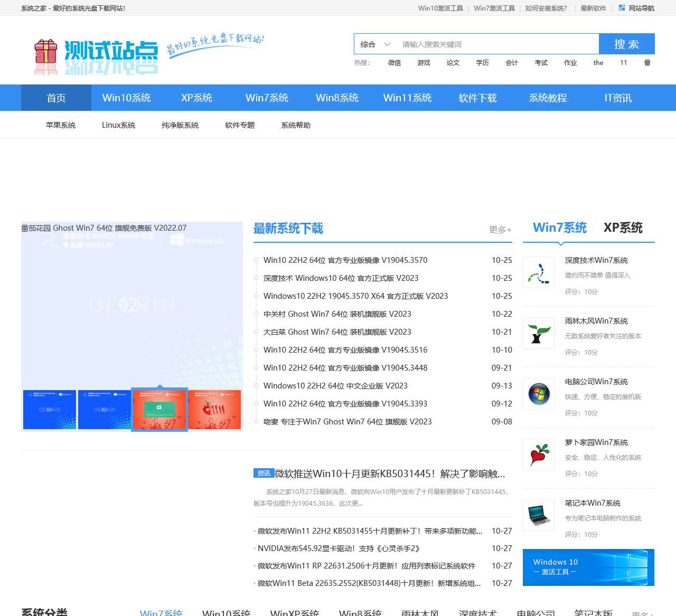The height and width of the screenshot is (616, 676).
Task: Click the Windows 10 激活工具 banner
Action: [588, 567]
